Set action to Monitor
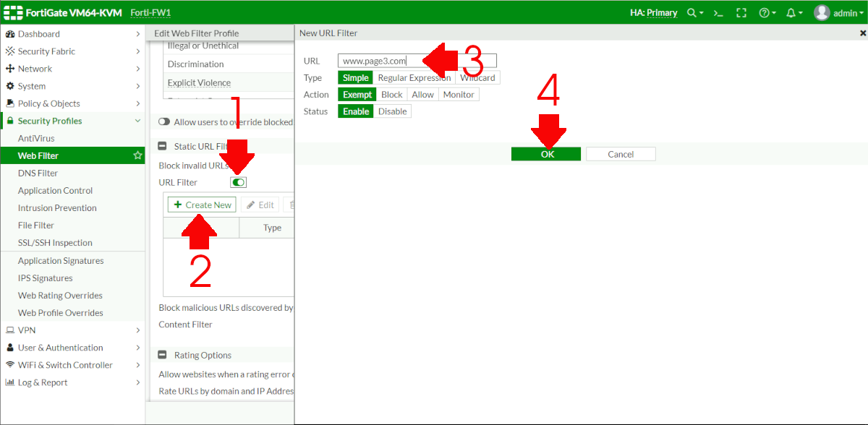Image resolution: width=868 pixels, height=425 pixels. click(x=459, y=95)
